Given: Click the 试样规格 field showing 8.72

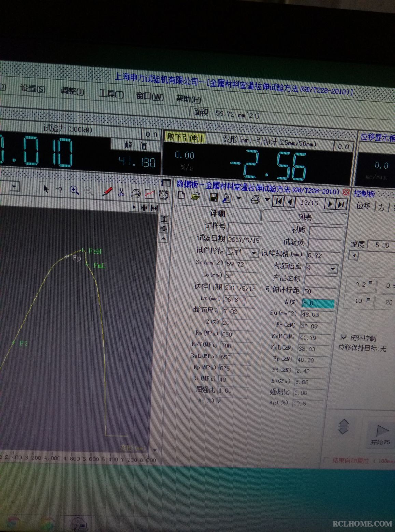Looking at the screenshot, I should tap(324, 255).
